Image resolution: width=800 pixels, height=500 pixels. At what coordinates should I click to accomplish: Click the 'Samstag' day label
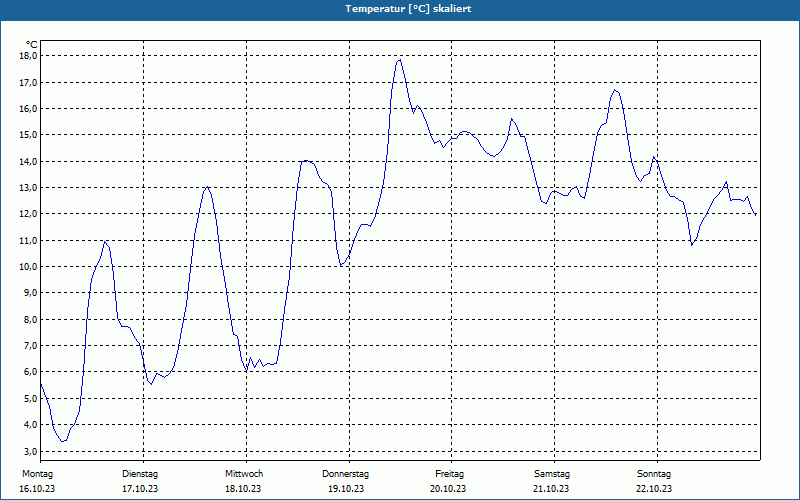pos(552,474)
